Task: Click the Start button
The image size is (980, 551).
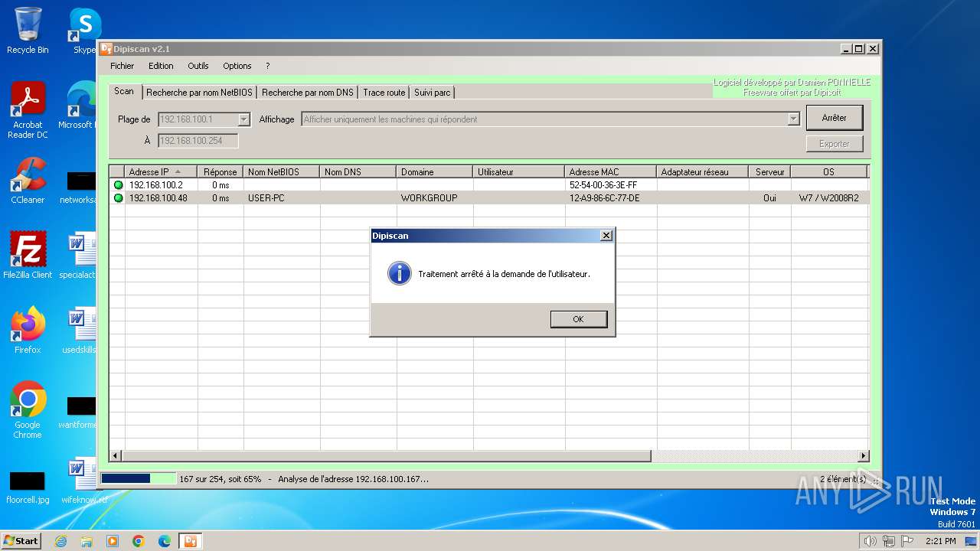Action: click(21, 541)
